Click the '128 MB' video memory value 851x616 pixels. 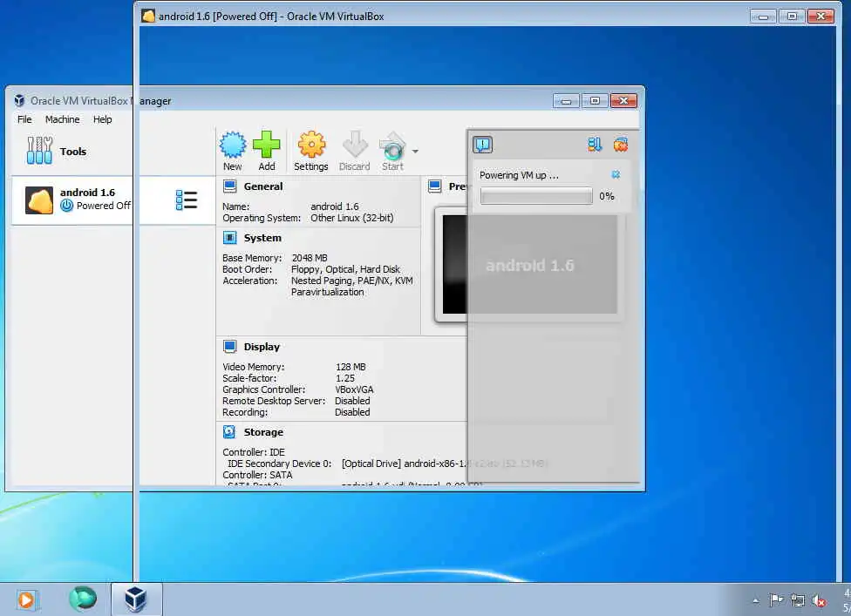[x=351, y=367]
